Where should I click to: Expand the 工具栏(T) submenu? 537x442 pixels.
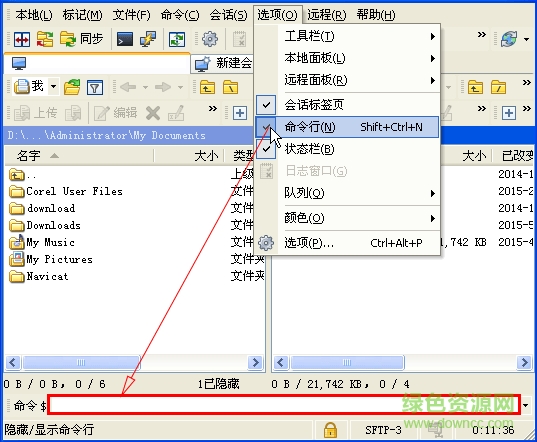347,36
